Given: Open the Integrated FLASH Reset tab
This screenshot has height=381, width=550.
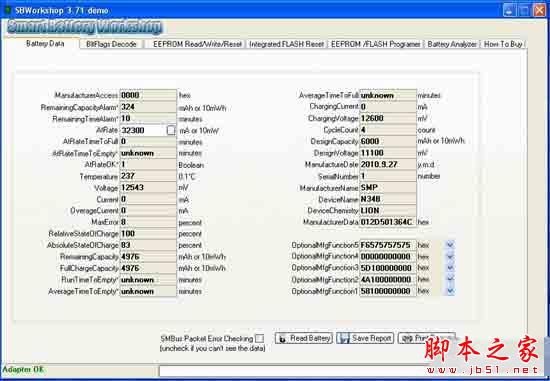Looking at the screenshot, I should coord(287,44).
